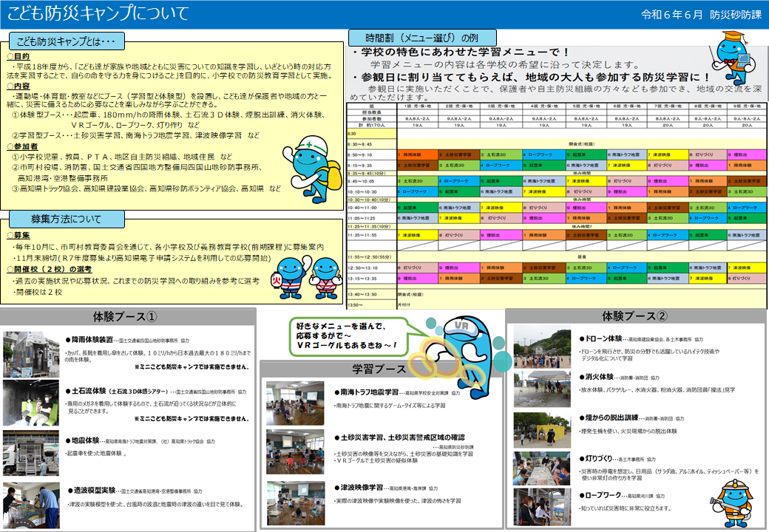
Task: Open the 造波模型実験 photo
Action: (x=31, y=505)
